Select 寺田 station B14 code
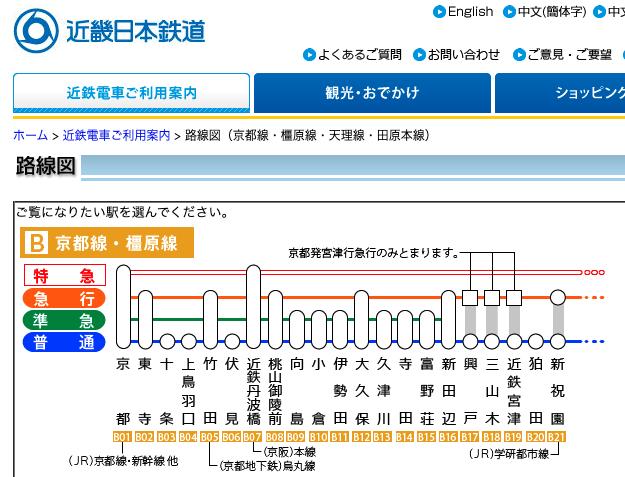 pyautogui.click(x=405, y=437)
